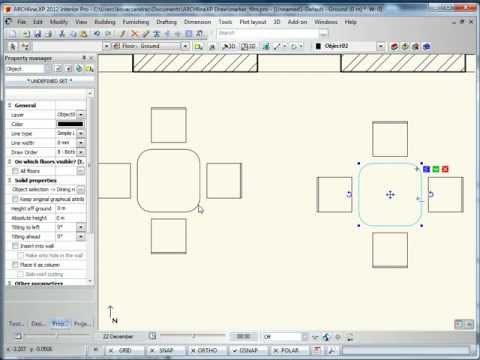Toggle the ORTHO mode button

[204, 350]
